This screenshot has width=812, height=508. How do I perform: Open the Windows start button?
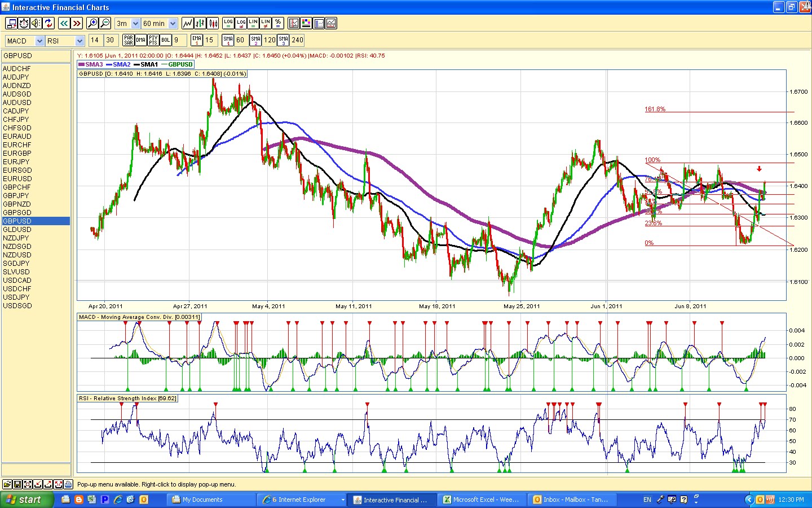click(27, 500)
